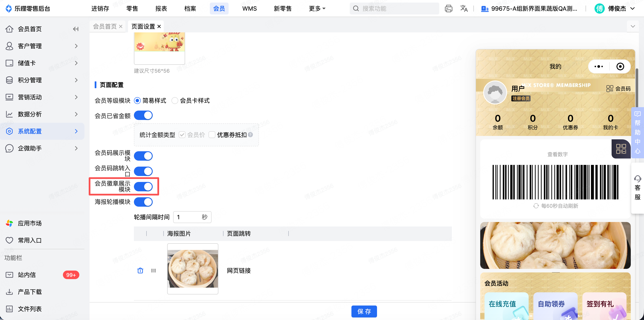Open the 傅俊杰 user account dropdown
Viewport: 644px width, 320px height.
tap(617, 9)
